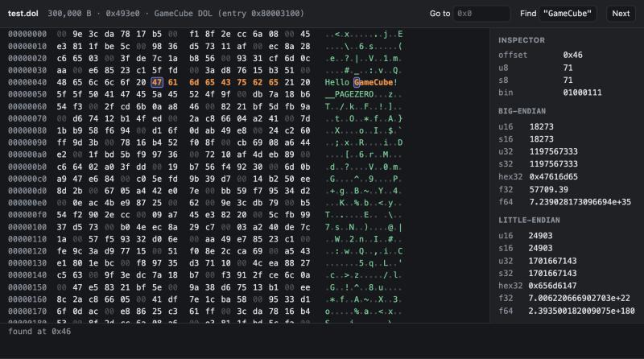This screenshot has height=359, width=644.
Task: Click the Find search field containing "GameCube"
Action: point(568,14)
